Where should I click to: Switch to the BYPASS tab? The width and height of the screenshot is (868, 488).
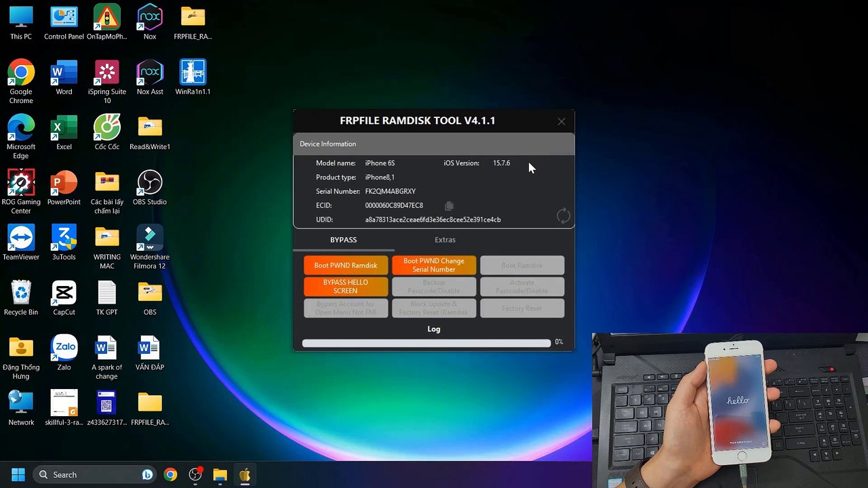343,240
